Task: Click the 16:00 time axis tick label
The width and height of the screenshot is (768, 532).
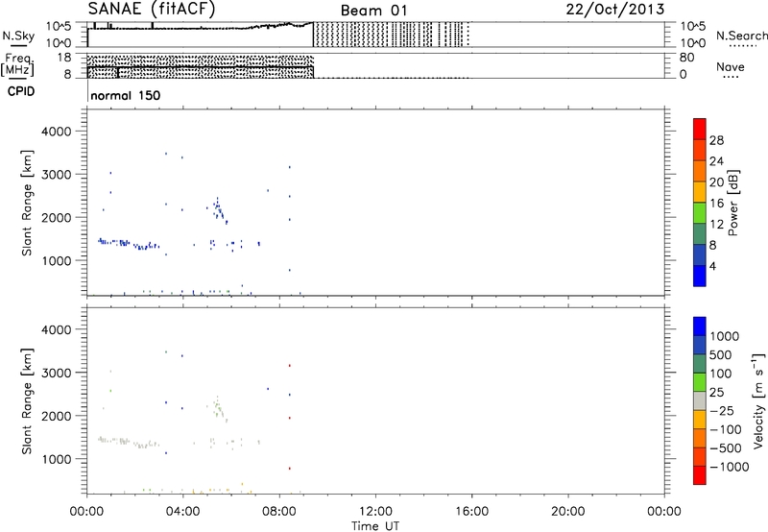Action: click(x=471, y=512)
